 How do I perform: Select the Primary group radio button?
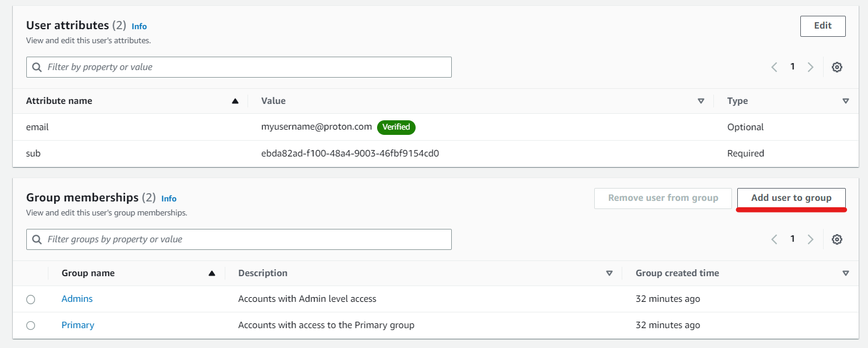tap(30, 326)
